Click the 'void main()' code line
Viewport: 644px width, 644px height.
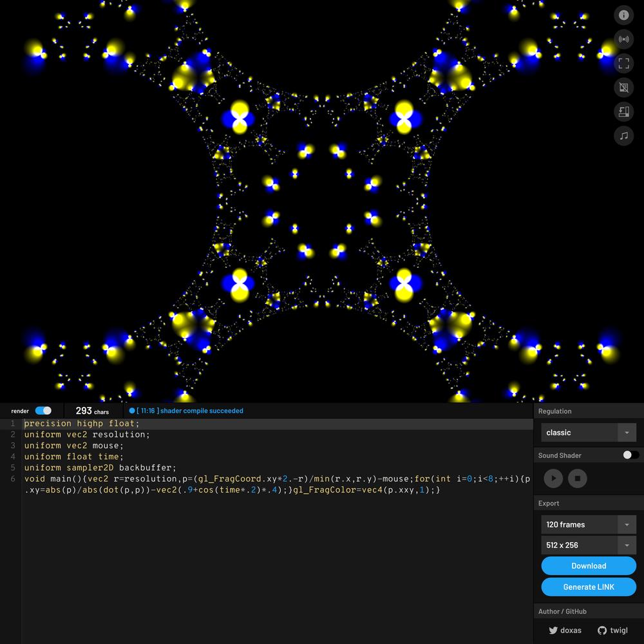pyautogui.click(x=277, y=484)
